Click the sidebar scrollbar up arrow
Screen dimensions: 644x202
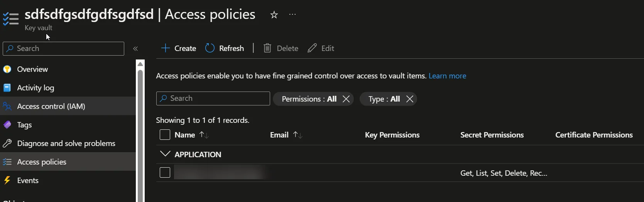coord(140,64)
